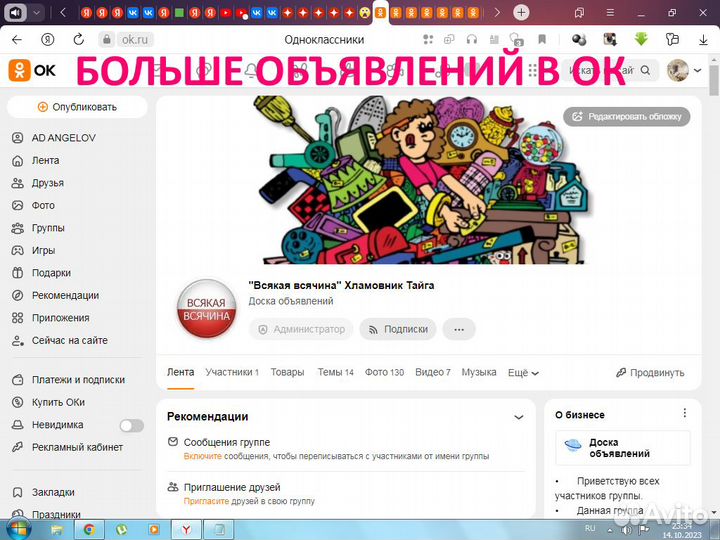Screen dimensions: 720x540
Task: Open Сейчас на сайте in sidebar
Action: coord(69,340)
